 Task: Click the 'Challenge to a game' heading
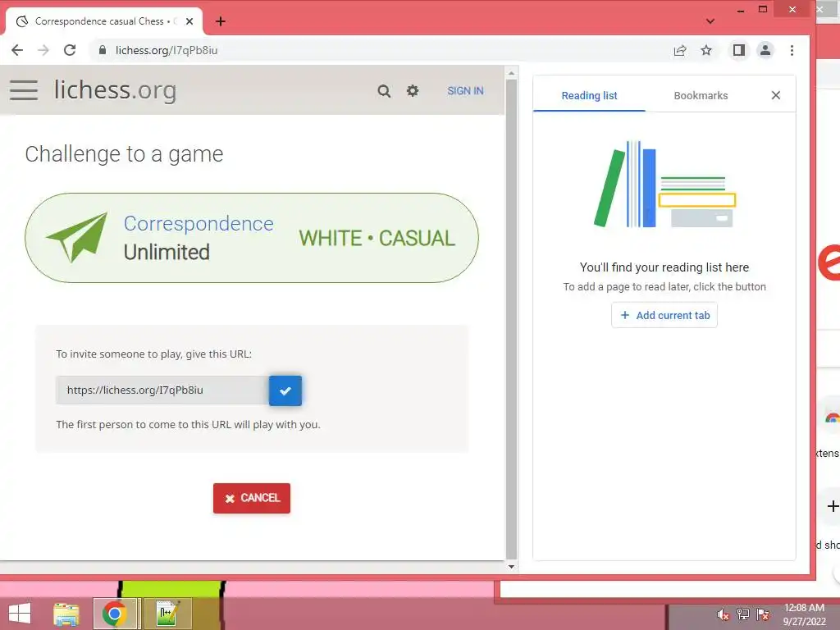click(125, 154)
